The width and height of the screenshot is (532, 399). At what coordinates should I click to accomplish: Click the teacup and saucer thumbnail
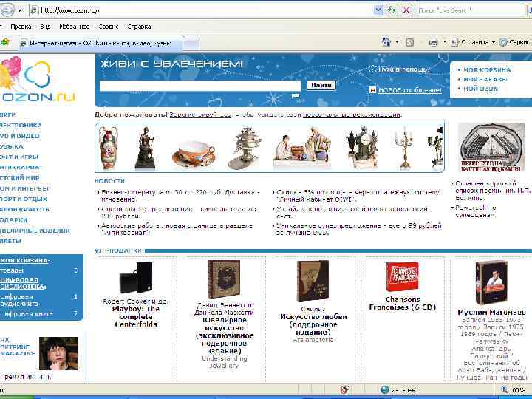(194, 154)
